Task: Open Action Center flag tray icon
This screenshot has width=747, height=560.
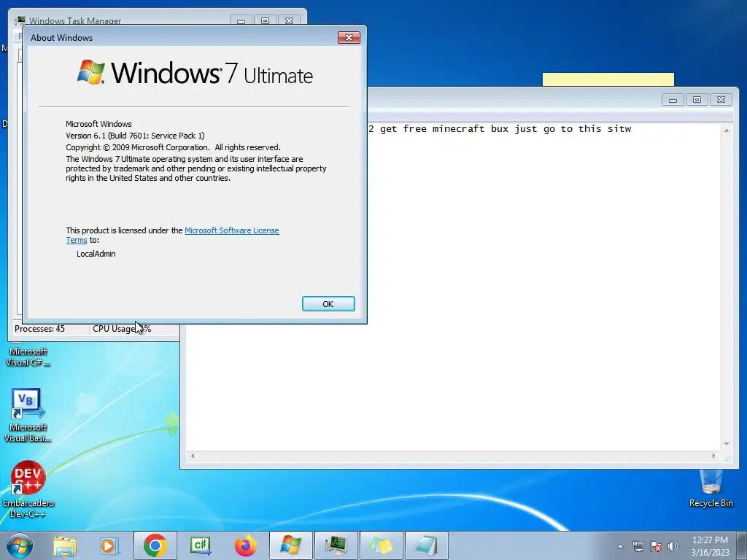Action: [656, 546]
